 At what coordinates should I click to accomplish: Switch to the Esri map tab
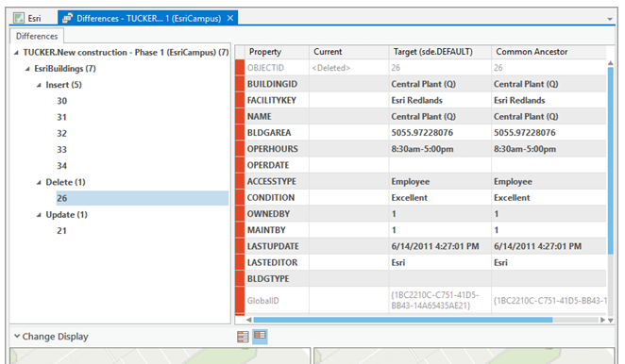coord(28,18)
